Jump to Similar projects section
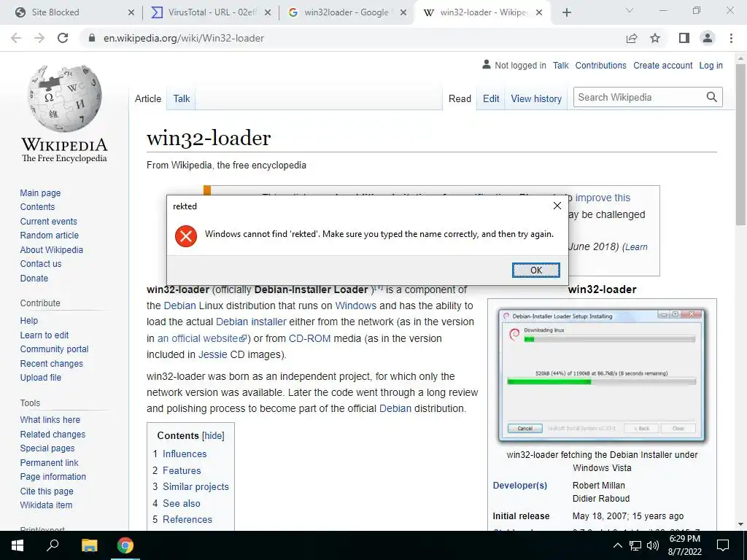Screen dimensions: 747x560 click(x=196, y=486)
